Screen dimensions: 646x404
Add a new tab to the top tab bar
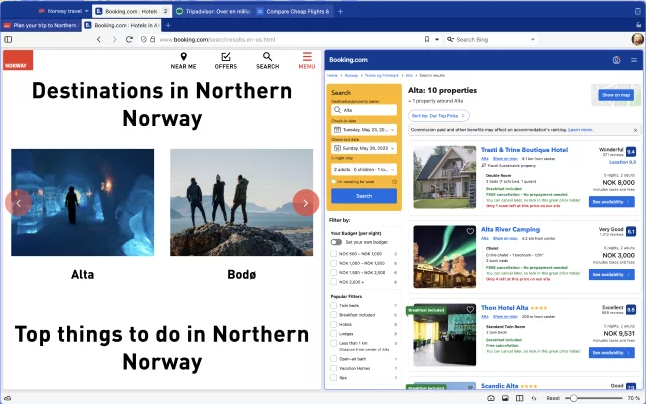tap(340, 12)
